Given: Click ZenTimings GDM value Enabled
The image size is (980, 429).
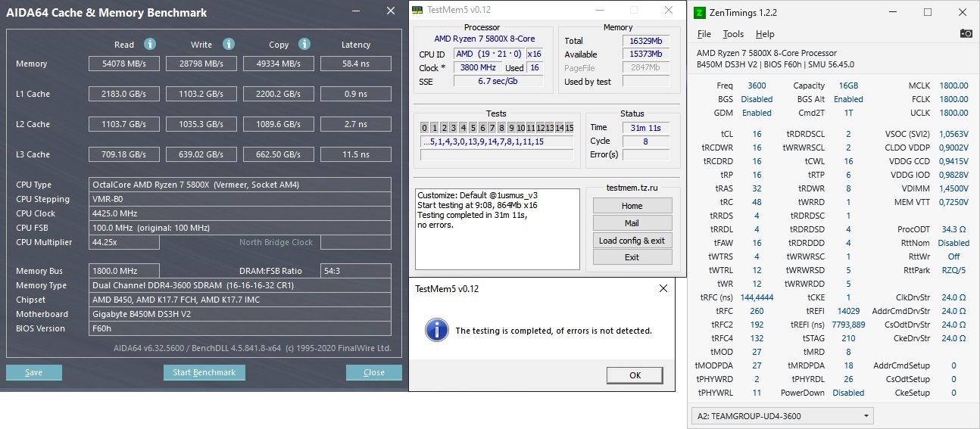Looking at the screenshot, I should point(757,113).
